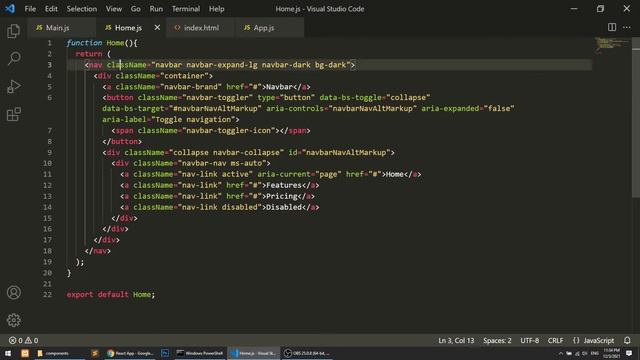Click line number 6 in gutter
640x360 pixels.
coord(49,98)
